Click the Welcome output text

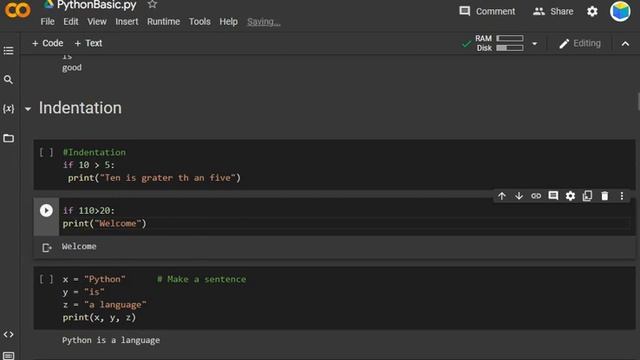[79, 247]
